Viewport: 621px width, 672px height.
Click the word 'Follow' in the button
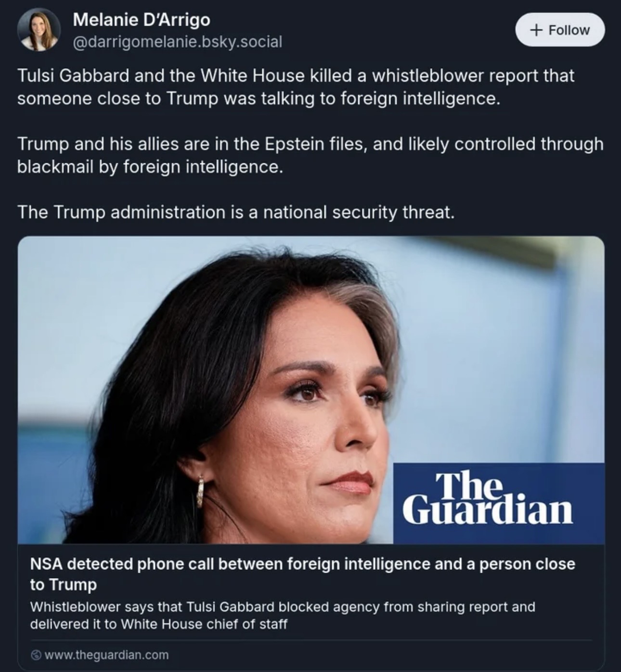coord(569,30)
